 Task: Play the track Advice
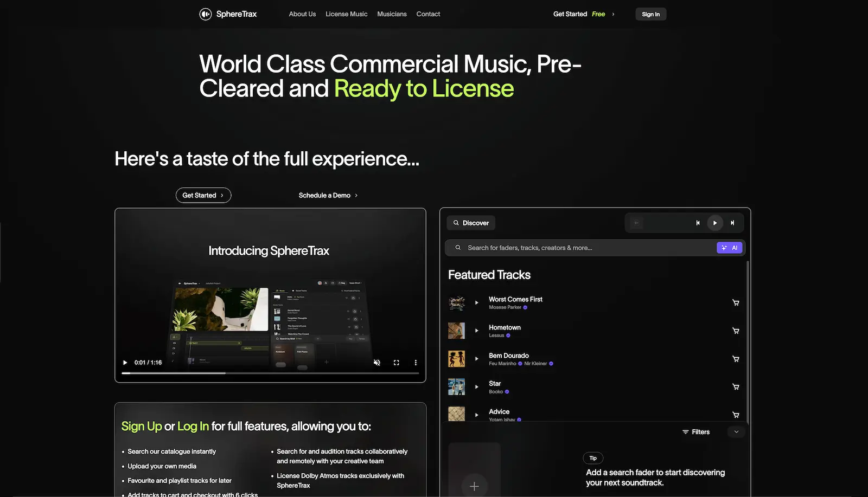pyautogui.click(x=477, y=415)
